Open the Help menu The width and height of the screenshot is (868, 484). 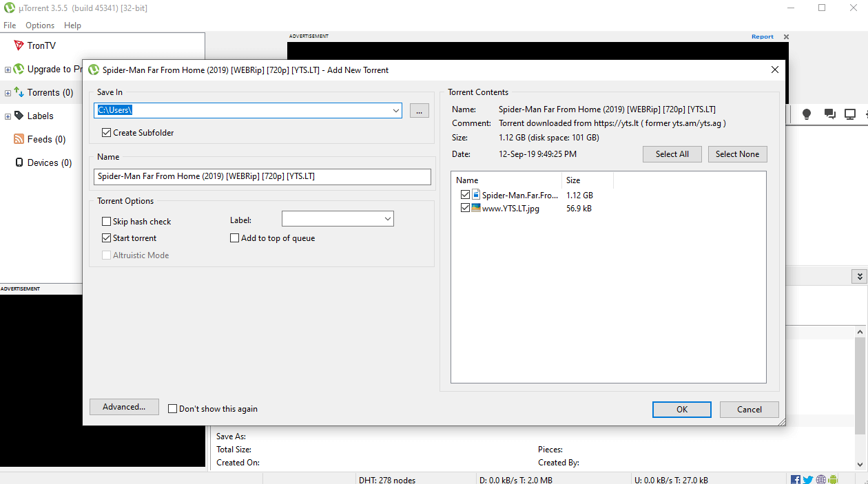pyautogui.click(x=72, y=25)
